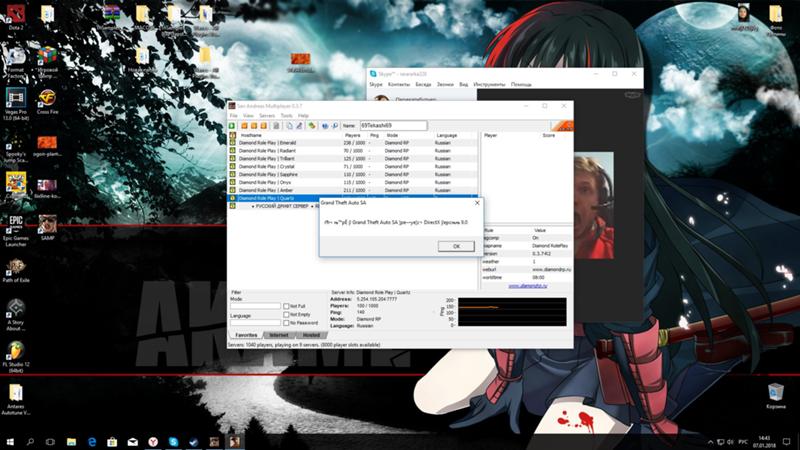
Task: Click the server properties clipboard icon in toolbar
Action: (x=276, y=126)
